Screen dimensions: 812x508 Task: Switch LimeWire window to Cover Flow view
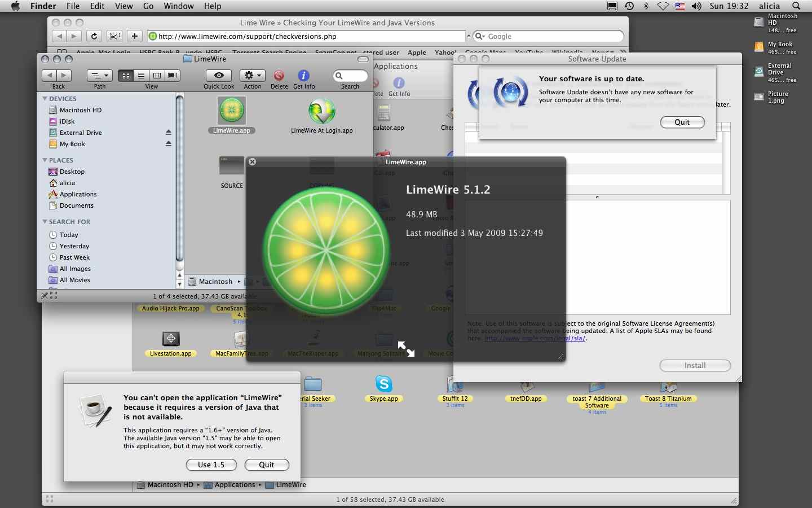pyautogui.click(x=173, y=75)
